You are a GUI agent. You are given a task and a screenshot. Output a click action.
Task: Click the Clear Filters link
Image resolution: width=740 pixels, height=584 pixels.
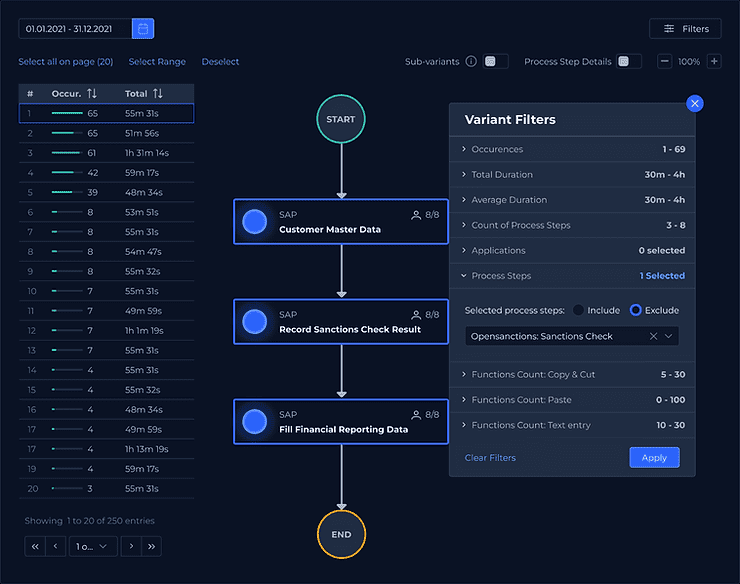490,458
